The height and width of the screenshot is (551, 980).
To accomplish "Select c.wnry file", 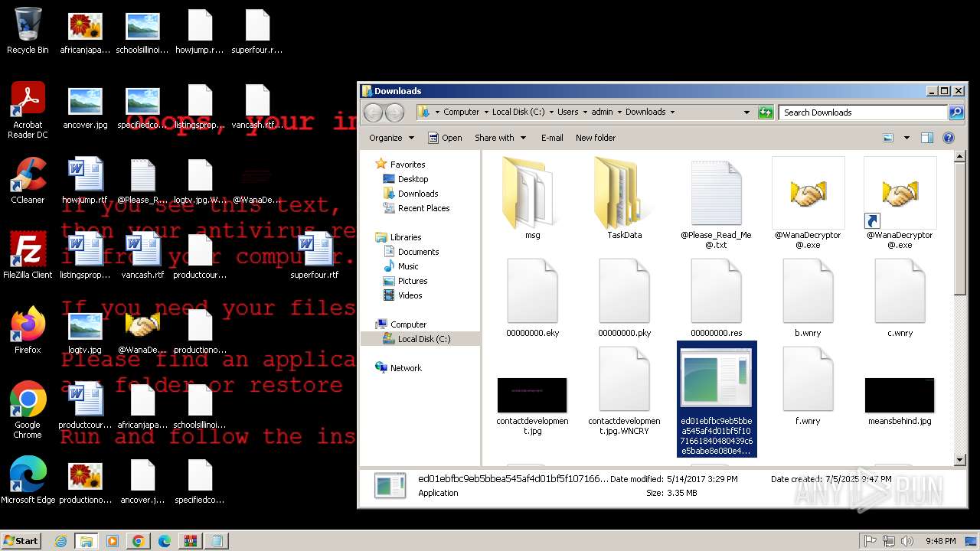I will tap(900, 298).
